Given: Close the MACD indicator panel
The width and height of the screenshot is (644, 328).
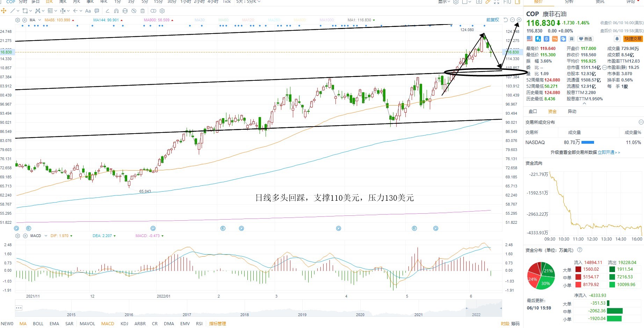Looking at the screenshot, I should pos(25,236).
